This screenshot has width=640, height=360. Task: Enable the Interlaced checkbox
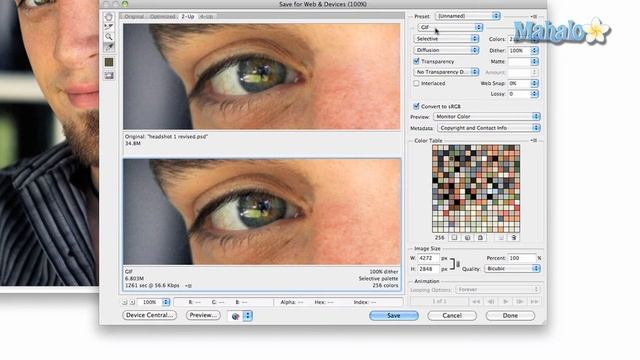coord(416,83)
